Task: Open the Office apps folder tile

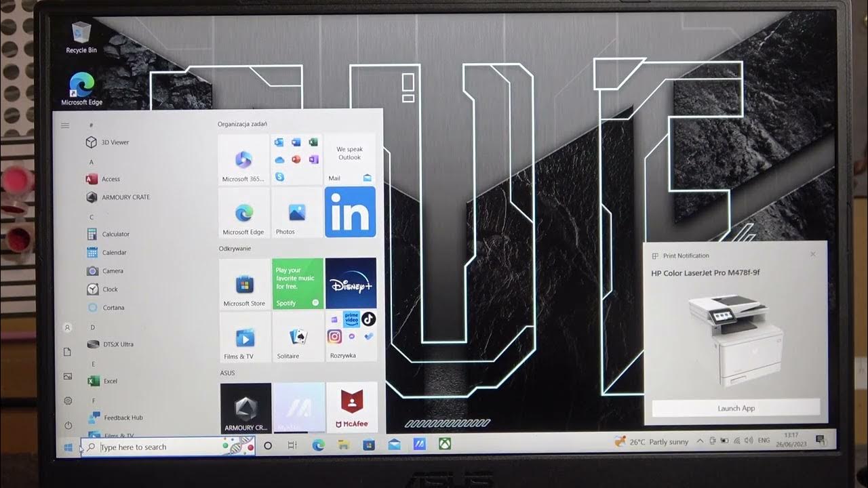Action: [x=296, y=159]
